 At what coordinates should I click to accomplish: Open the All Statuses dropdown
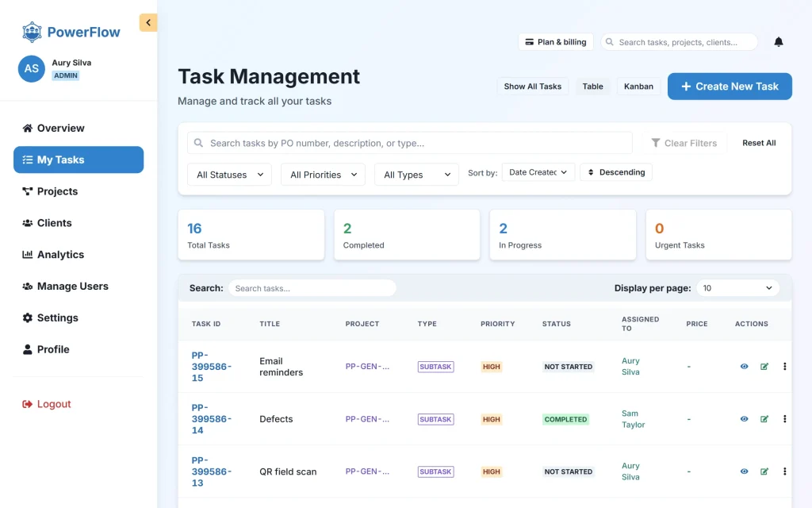tap(229, 175)
